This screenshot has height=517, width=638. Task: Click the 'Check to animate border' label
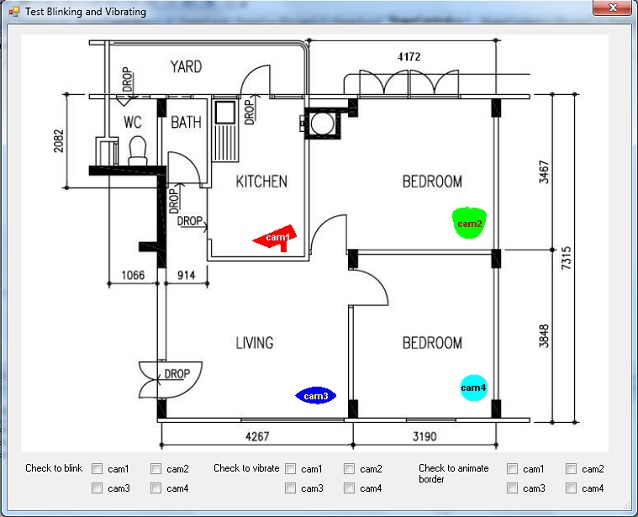pos(453,473)
